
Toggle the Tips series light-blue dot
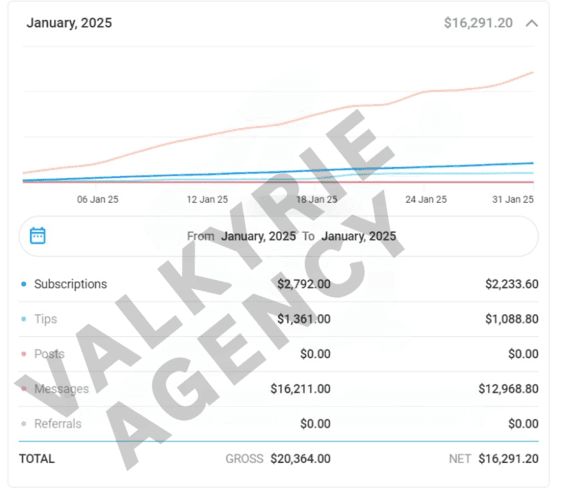pos(24,319)
